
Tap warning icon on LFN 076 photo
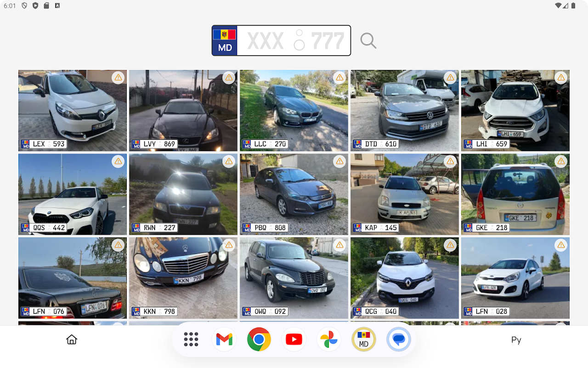[119, 245]
